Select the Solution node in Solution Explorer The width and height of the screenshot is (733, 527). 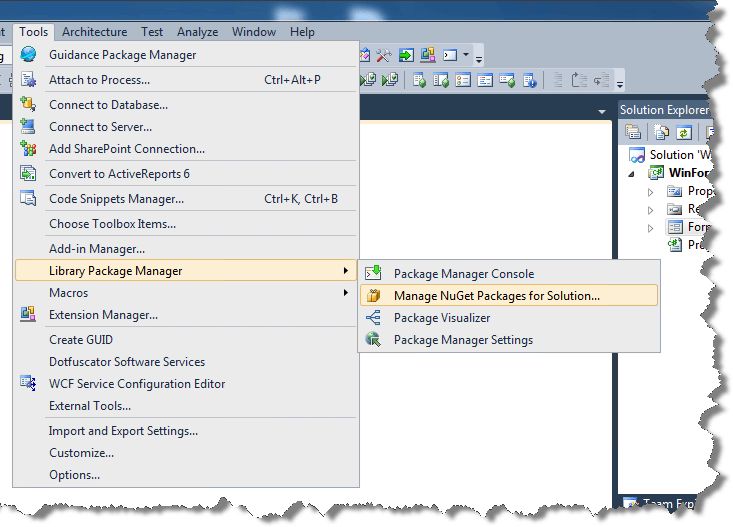[669, 155]
